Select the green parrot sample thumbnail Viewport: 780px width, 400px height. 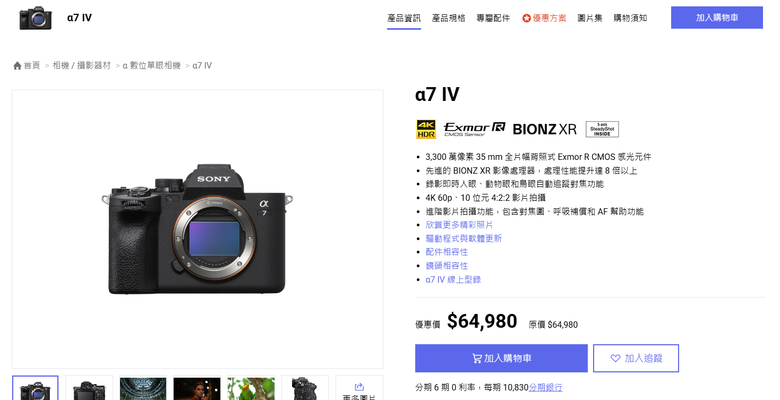point(251,388)
